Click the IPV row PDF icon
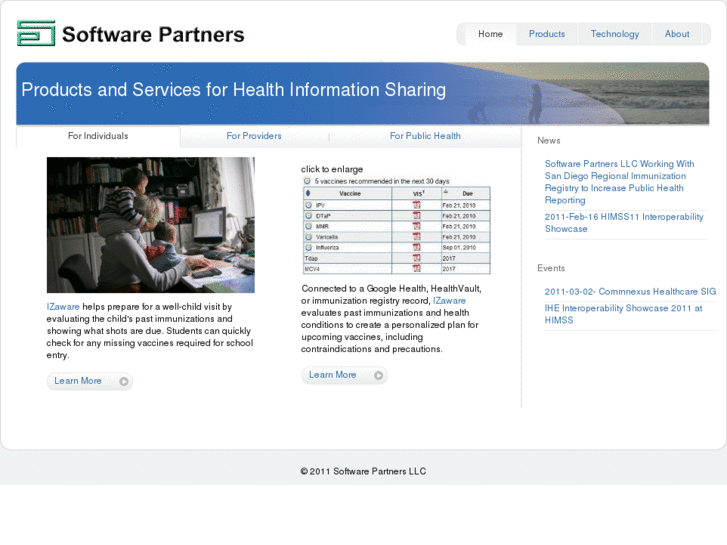Image resolution: width=727 pixels, height=545 pixels. 416,205
